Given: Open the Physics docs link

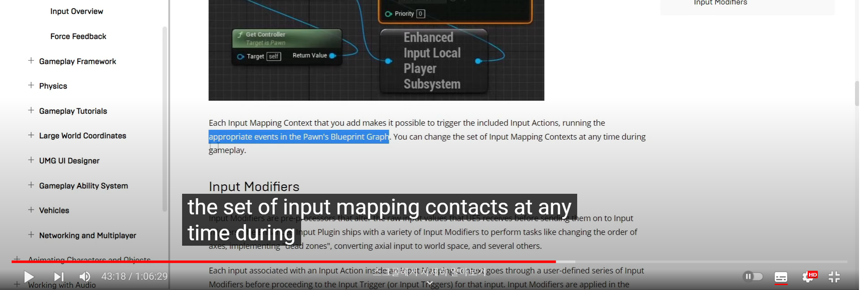Looking at the screenshot, I should coord(53,86).
